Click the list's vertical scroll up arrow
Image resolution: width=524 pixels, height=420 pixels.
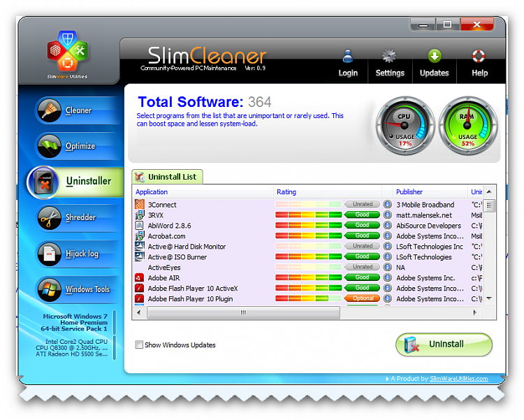coord(489,192)
